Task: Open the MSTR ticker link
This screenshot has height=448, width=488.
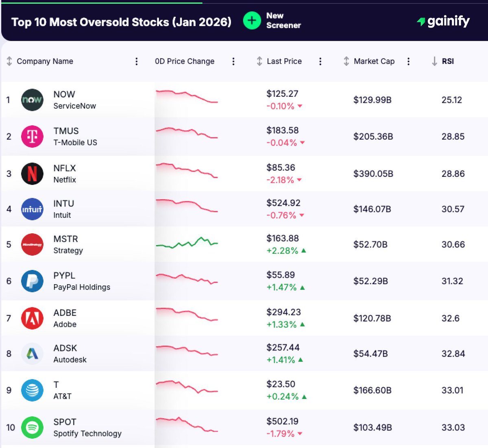Action: 65,239
